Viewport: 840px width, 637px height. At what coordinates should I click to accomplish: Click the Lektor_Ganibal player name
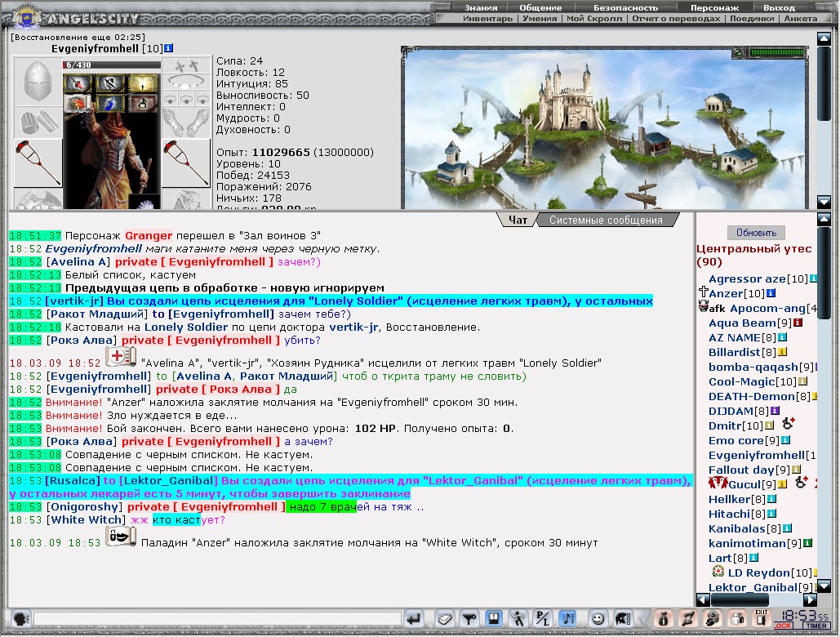coord(753,587)
